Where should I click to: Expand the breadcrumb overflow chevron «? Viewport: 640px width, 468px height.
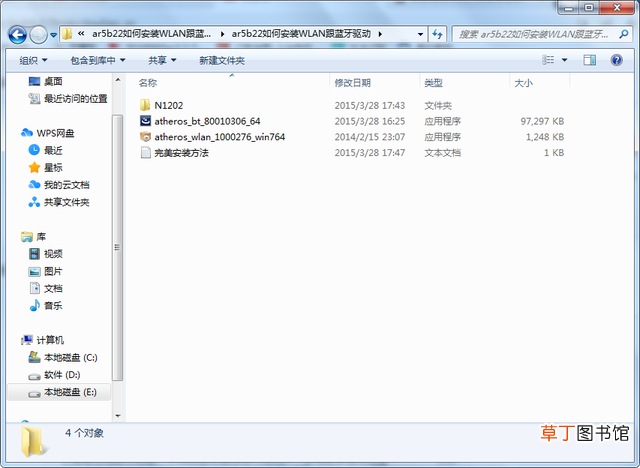[81, 33]
